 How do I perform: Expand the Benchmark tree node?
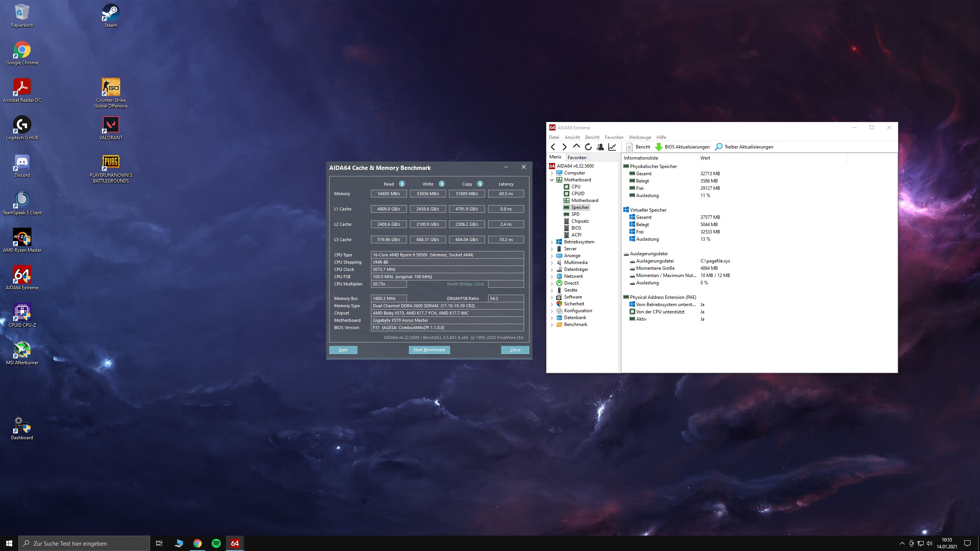(x=552, y=324)
